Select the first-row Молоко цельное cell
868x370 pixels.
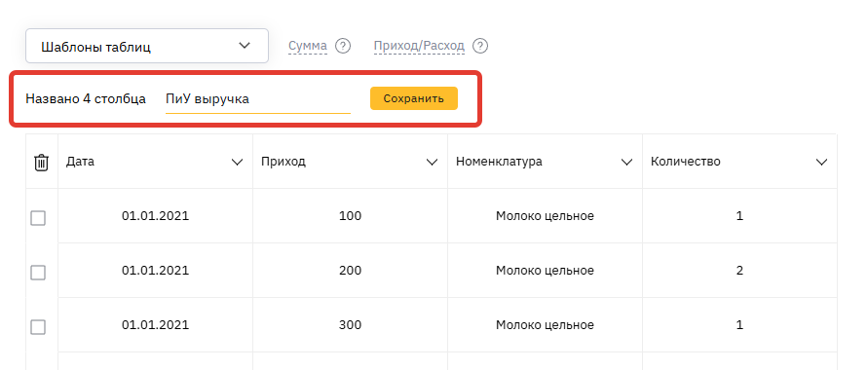[x=545, y=216]
